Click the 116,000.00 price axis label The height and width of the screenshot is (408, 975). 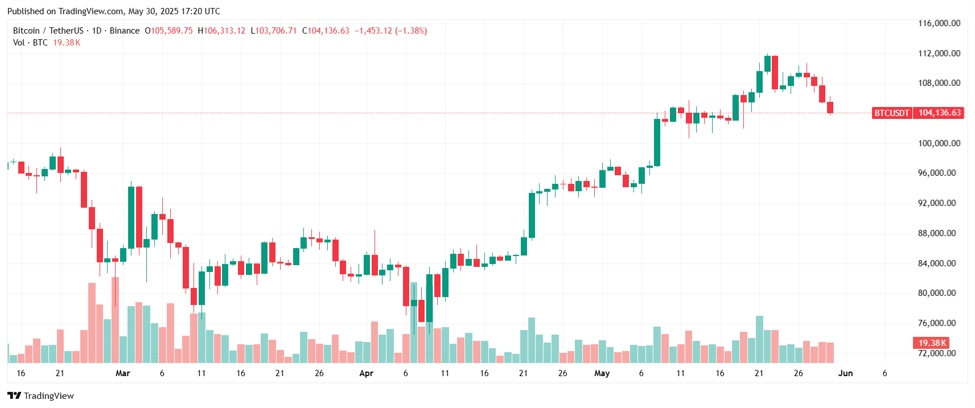click(x=941, y=23)
